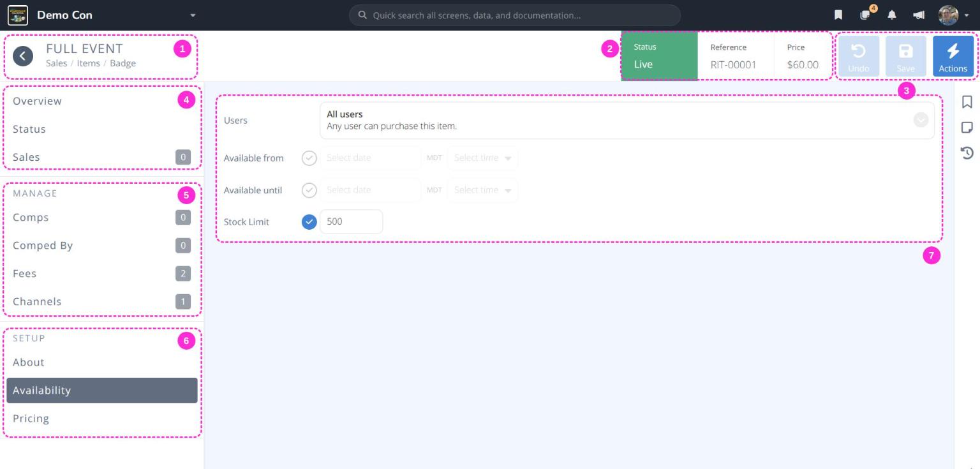Open the stacked items icon with badge 4

(x=865, y=15)
